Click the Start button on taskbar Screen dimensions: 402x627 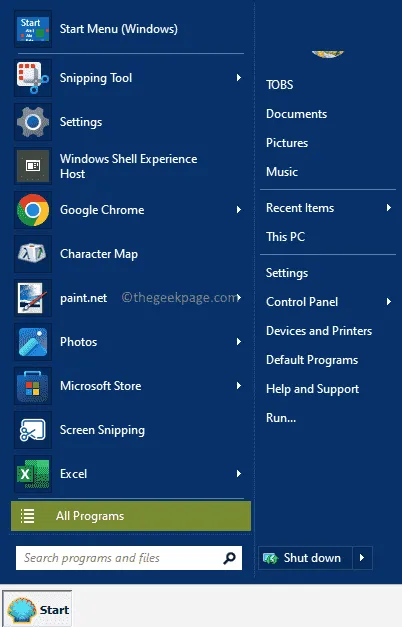(x=37, y=609)
